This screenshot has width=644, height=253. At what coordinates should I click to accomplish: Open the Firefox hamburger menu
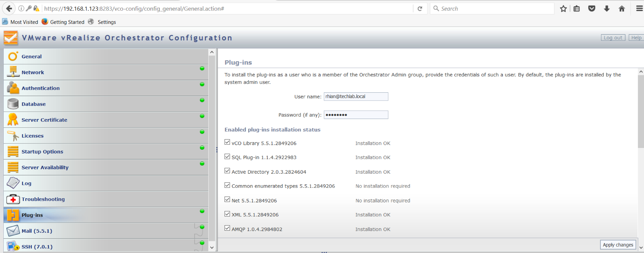[x=639, y=9]
